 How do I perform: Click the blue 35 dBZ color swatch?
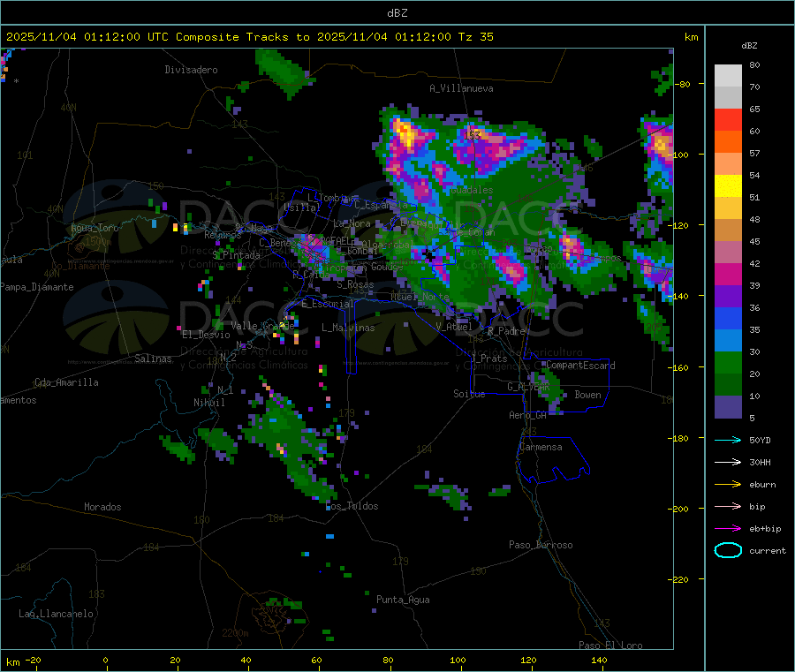click(728, 318)
